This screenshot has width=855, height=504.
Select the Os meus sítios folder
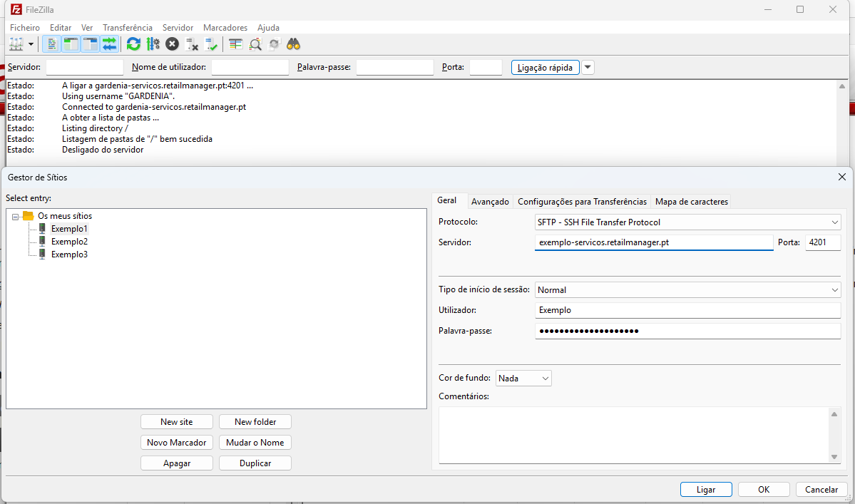[65, 216]
